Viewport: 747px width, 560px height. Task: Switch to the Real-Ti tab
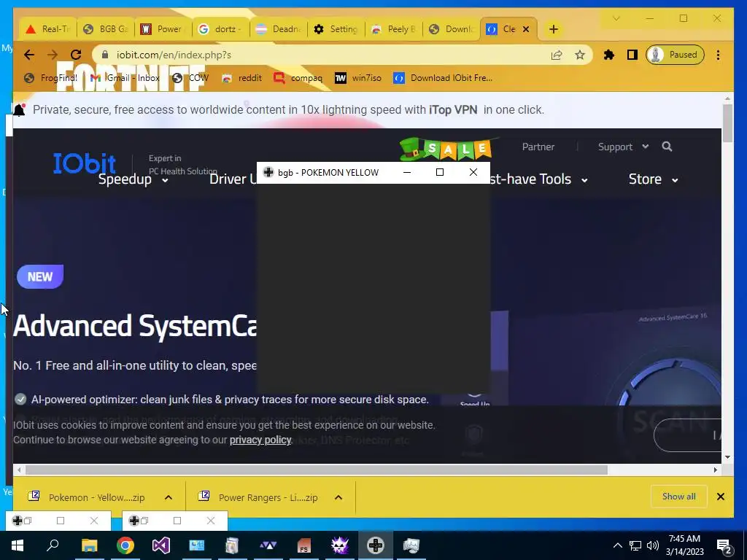click(x=47, y=29)
